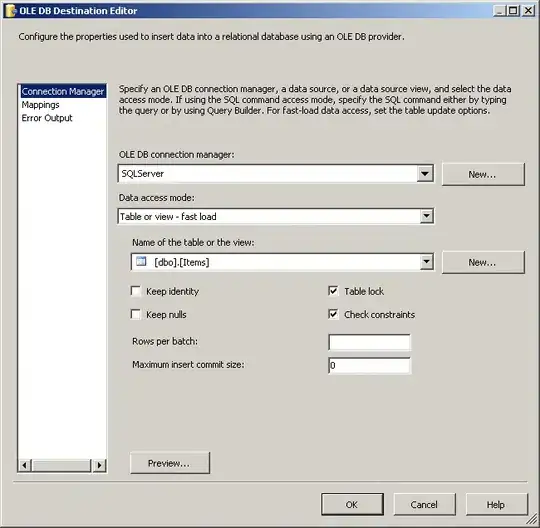
Task: Maximize the editor window
Action: pos(512,11)
